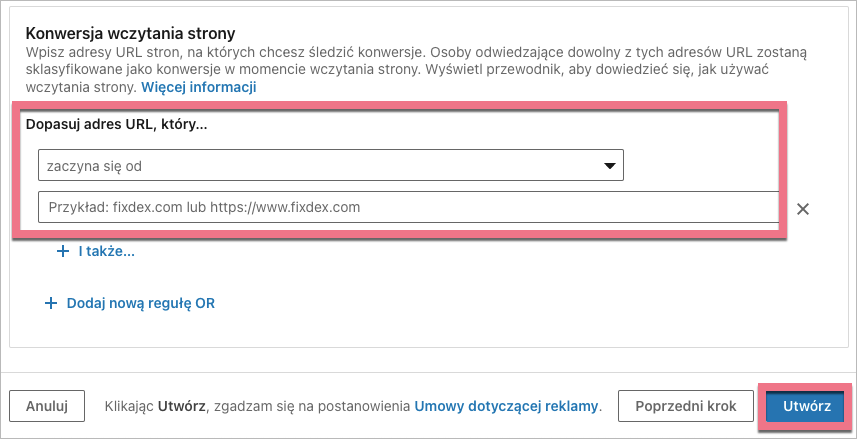Screen dimensions: 857x439
Task: Click the word "Klikając" in the footer
Action: coord(129,406)
